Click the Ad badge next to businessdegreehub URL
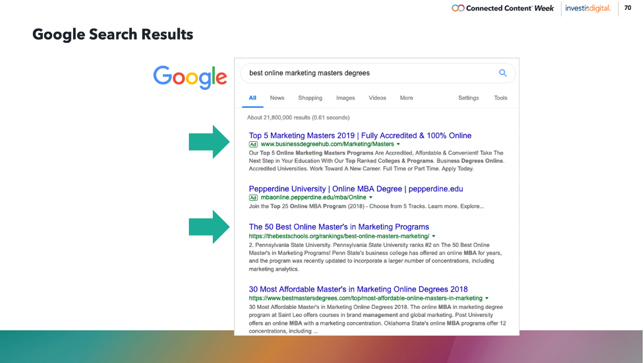 tap(253, 144)
